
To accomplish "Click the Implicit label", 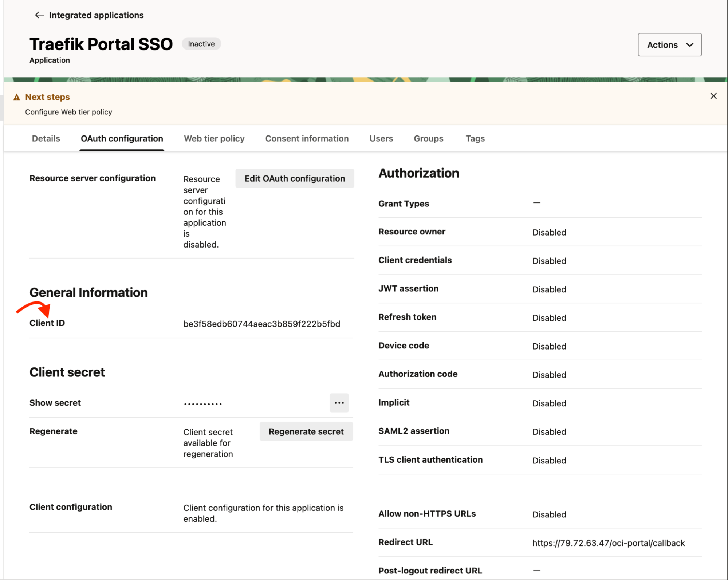I will tap(394, 402).
